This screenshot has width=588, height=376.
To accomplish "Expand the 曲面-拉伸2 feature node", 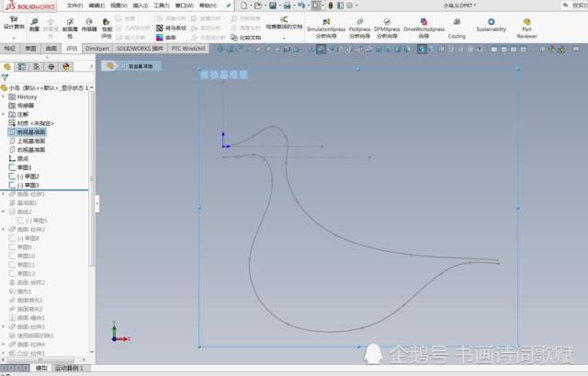I will click(4, 229).
